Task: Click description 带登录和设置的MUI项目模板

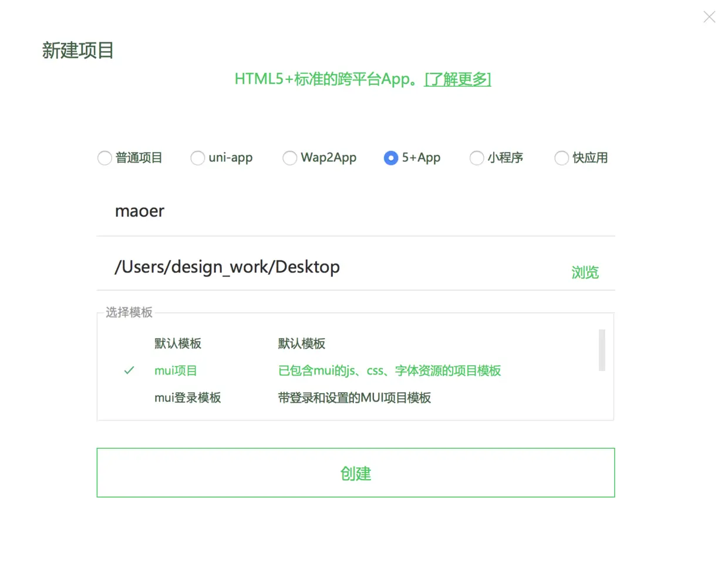Action: coord(355,397)
